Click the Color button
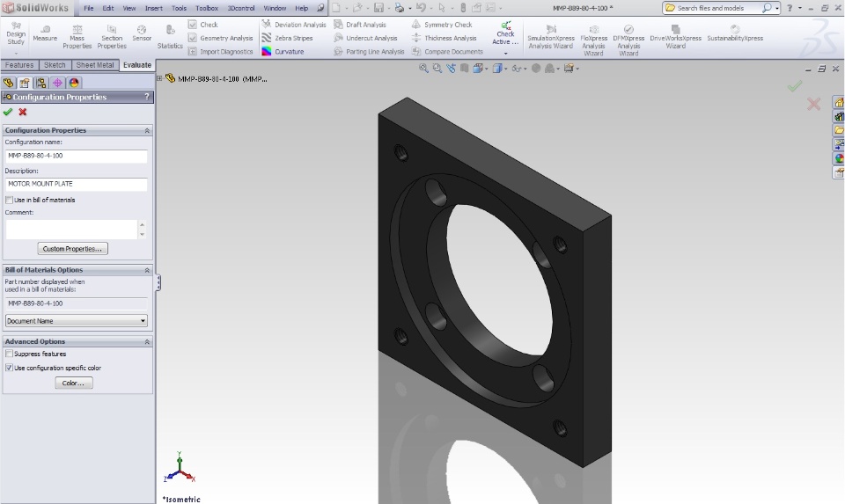Viewport: 845px width, 504px height. click(74, 383)
